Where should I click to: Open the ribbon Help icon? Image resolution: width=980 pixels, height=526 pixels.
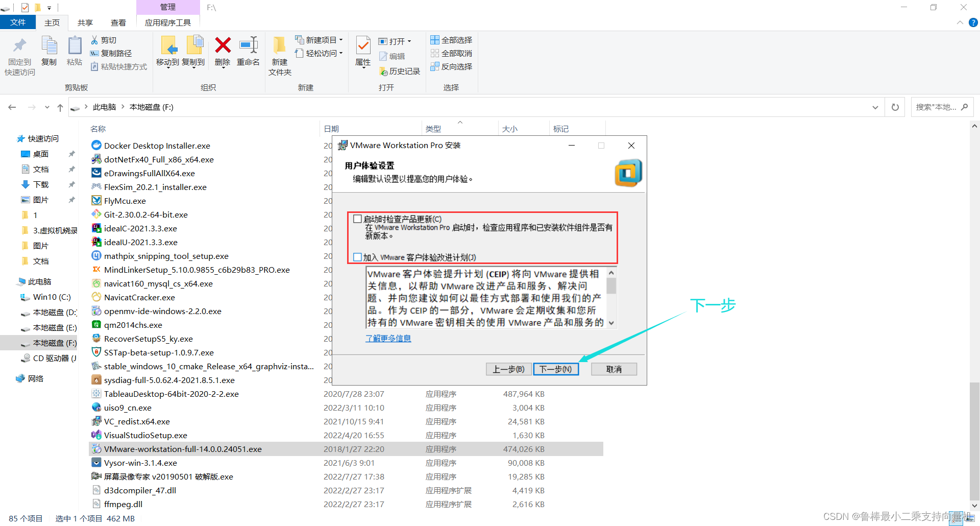[x=973, y=22]
